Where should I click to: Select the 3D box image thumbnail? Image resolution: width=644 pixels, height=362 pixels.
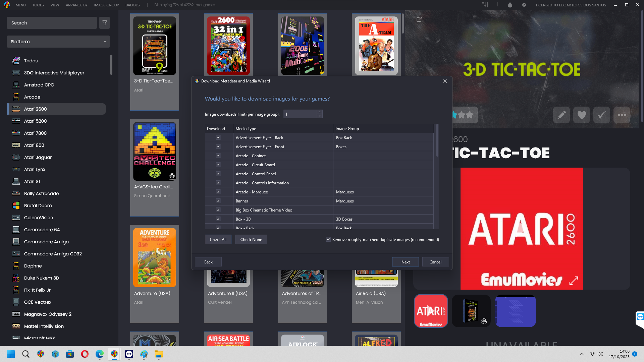[x=471, y=311]
